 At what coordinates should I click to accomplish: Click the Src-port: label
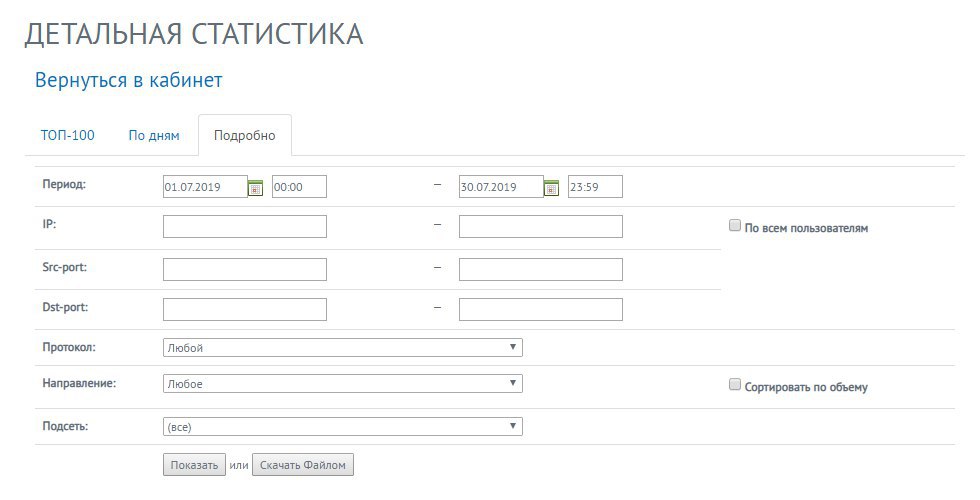pyautogui.click(x=65, y=268)
